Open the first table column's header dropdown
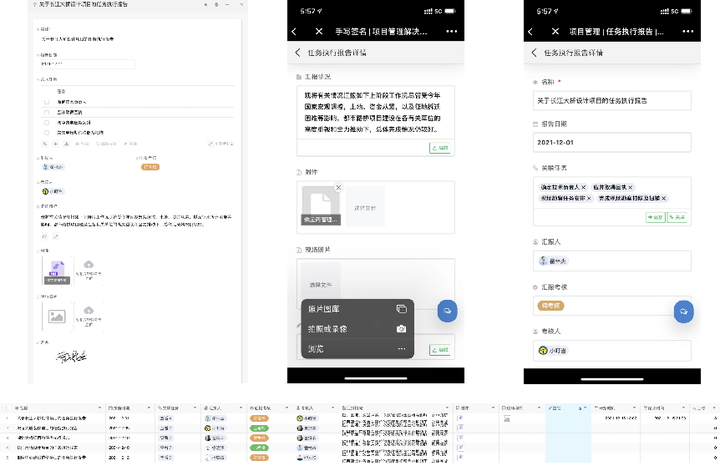The image size is (720, 466). tap(100, 408)
